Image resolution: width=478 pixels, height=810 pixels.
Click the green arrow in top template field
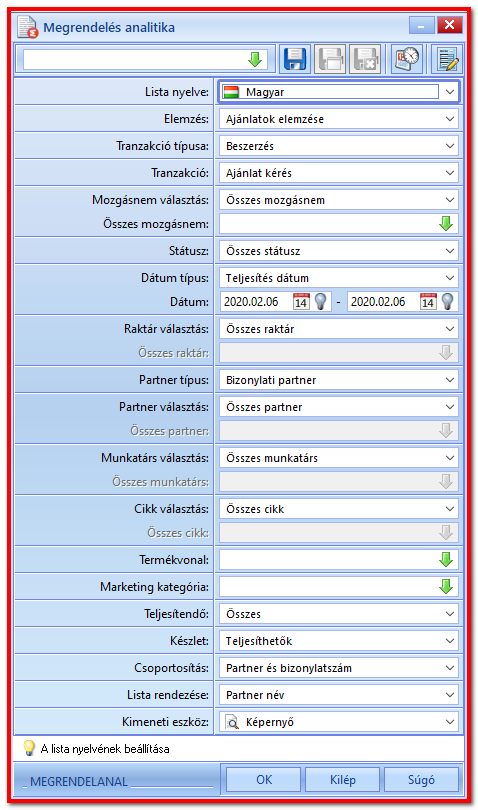(x=255, y=59)
